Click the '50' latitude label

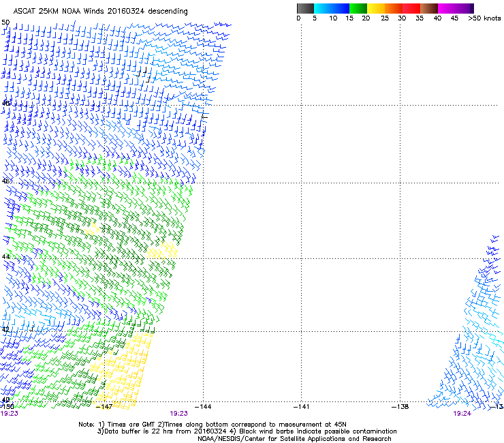pyautogui.click(x=5, y=22)
